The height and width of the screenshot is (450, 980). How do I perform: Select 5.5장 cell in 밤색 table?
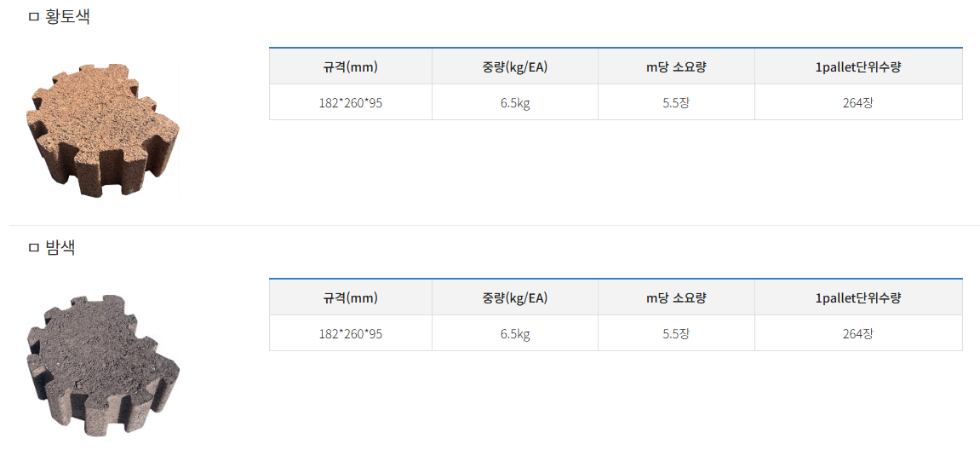pyautogui.click(x=676, y=333)
